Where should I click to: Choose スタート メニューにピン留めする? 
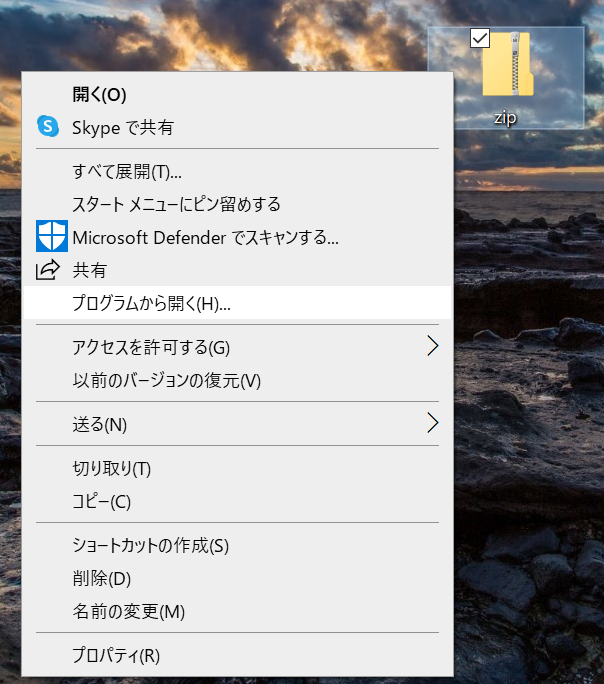[x=238, y=204]
